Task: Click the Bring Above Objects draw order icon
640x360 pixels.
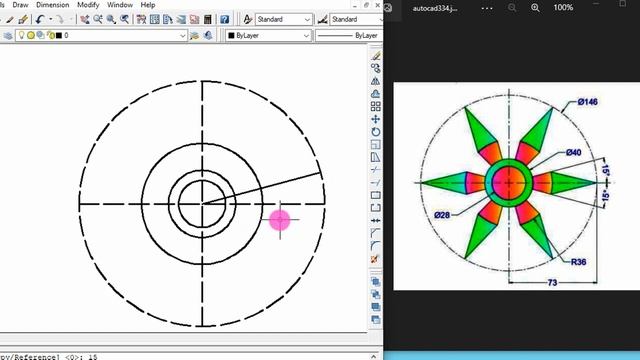Action: [x=376, y=307]
